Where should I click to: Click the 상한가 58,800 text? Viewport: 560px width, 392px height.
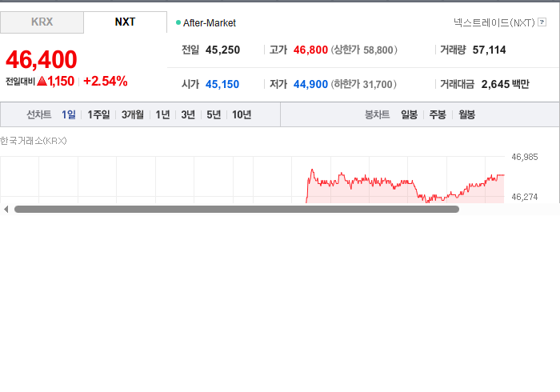(x=364, y=50)
